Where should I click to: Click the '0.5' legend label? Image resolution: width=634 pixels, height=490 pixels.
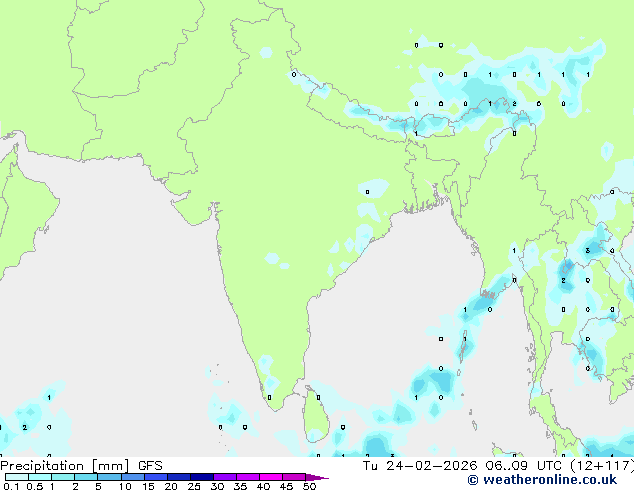[x=34, y=486]
